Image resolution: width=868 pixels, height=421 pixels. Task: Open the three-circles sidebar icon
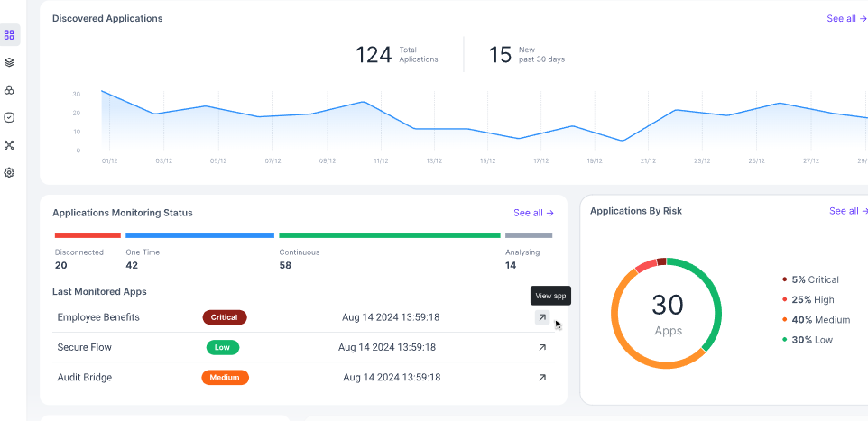pos(9,90)
